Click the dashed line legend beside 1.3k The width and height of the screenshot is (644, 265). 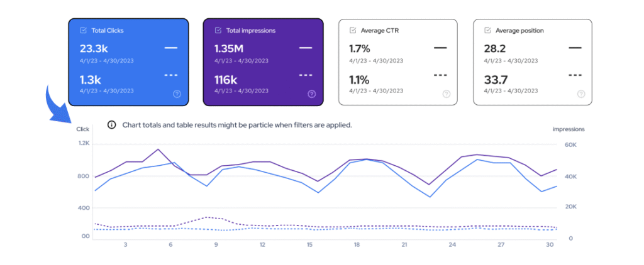tap(171, 75)
